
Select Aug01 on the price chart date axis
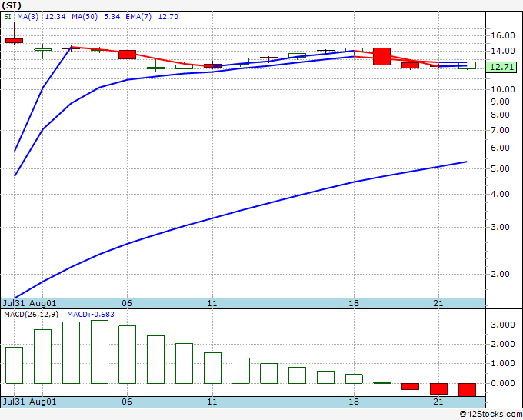tap(43, 303)
